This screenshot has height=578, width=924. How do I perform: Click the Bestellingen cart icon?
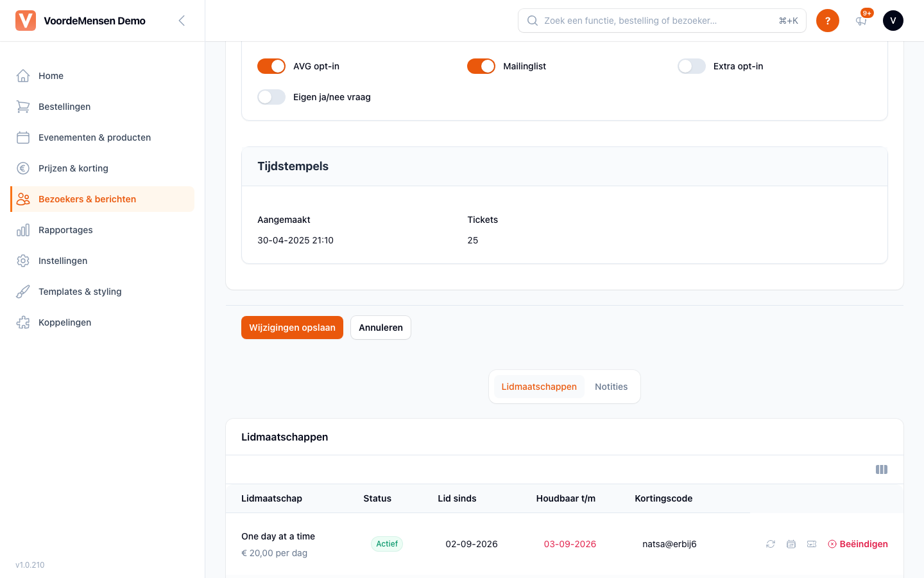tap(23, 107)
